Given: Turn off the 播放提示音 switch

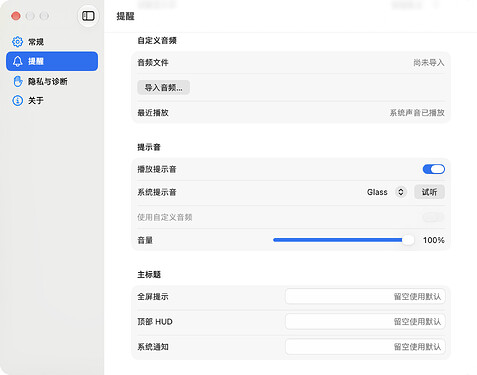Looking at the screenshot, I should [434, 169].
